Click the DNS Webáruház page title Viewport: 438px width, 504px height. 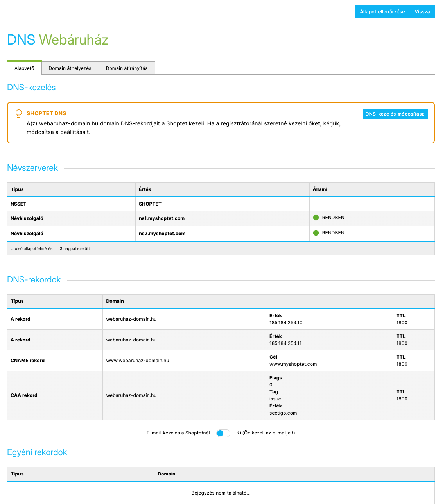tap(57, 40)
